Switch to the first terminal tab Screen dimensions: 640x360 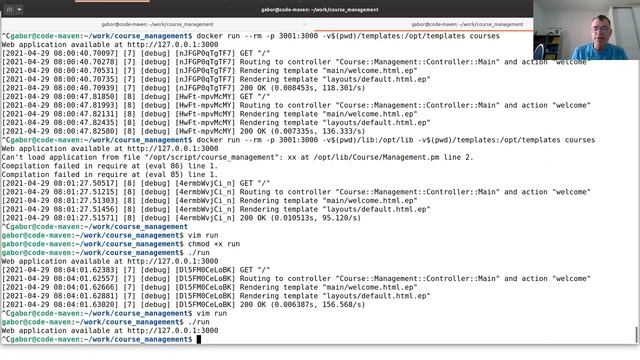point(157,24)
